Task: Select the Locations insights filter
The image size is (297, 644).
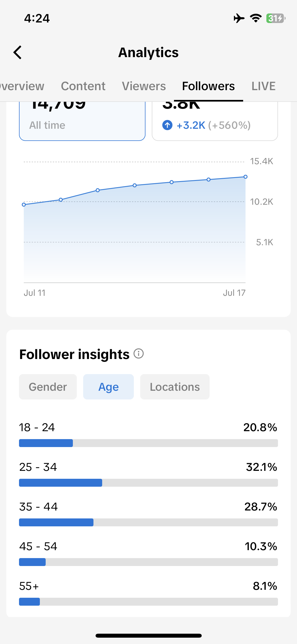Action: click(x=175, y=387)
